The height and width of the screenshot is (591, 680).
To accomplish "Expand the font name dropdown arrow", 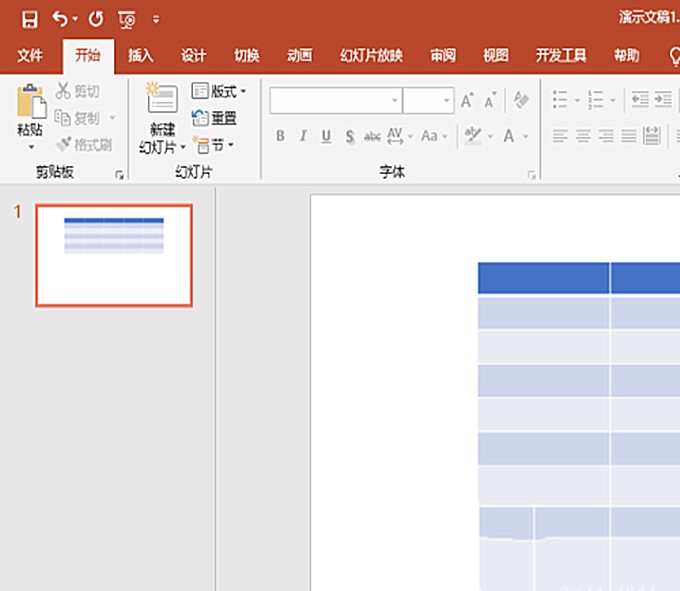I will click(x=395, y=100).
